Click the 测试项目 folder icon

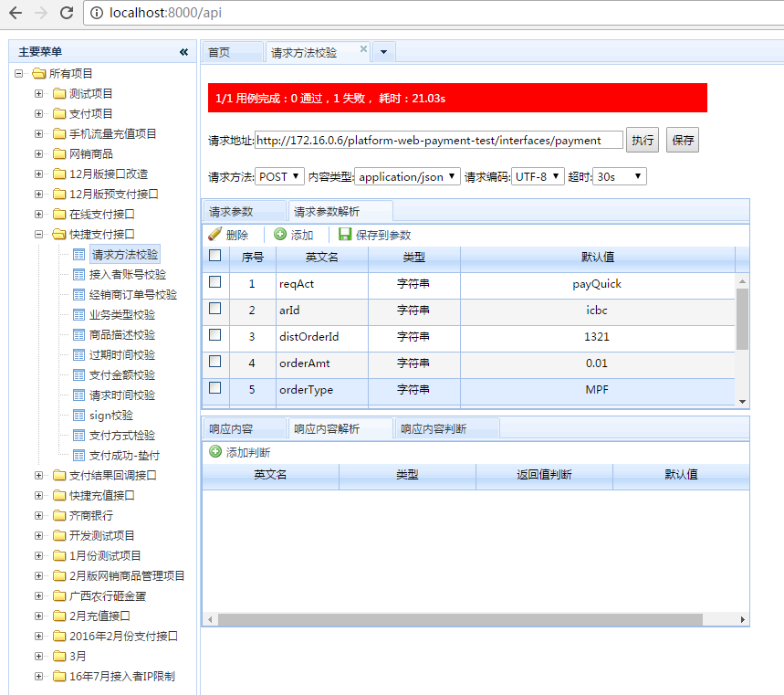pyautogui.click(x=59, y=93)
